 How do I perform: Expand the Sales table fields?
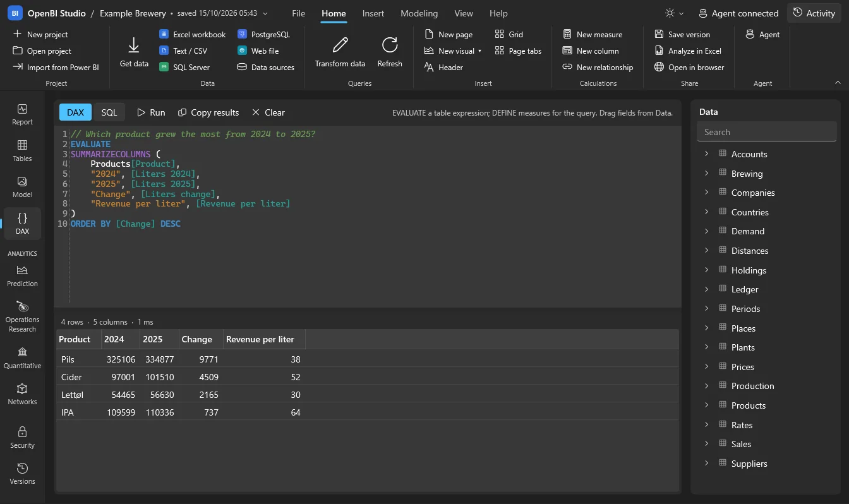(707, 444)
